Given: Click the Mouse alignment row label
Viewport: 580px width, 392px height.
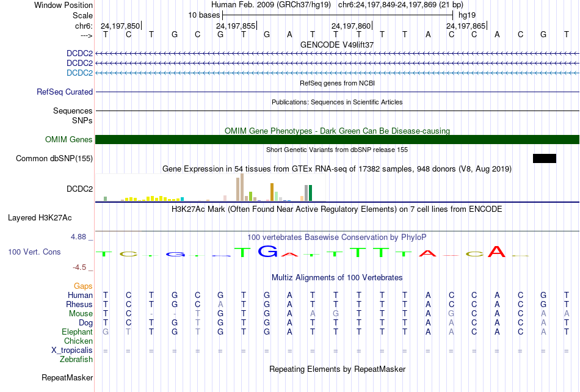Looking at the screenshot, I should (81, 314).
